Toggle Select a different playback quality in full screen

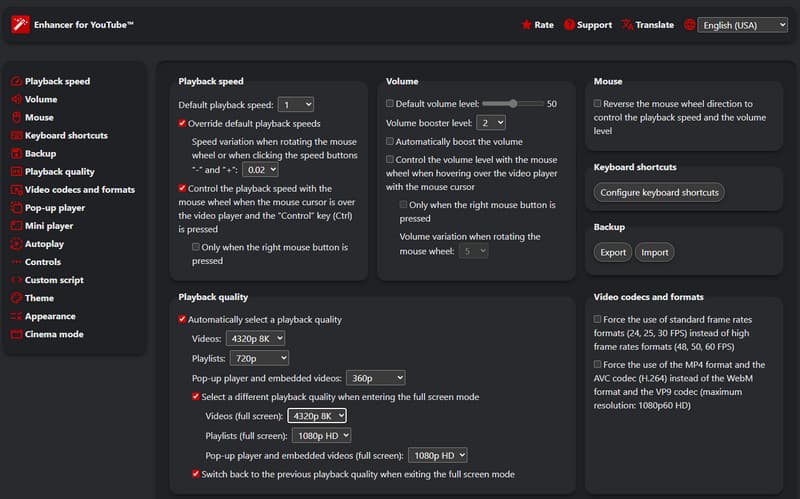click(195, 396)
